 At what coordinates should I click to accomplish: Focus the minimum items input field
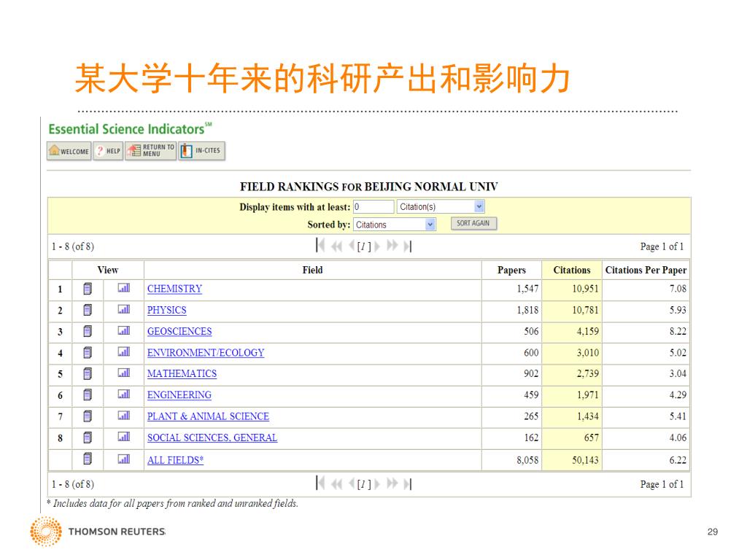373,206
